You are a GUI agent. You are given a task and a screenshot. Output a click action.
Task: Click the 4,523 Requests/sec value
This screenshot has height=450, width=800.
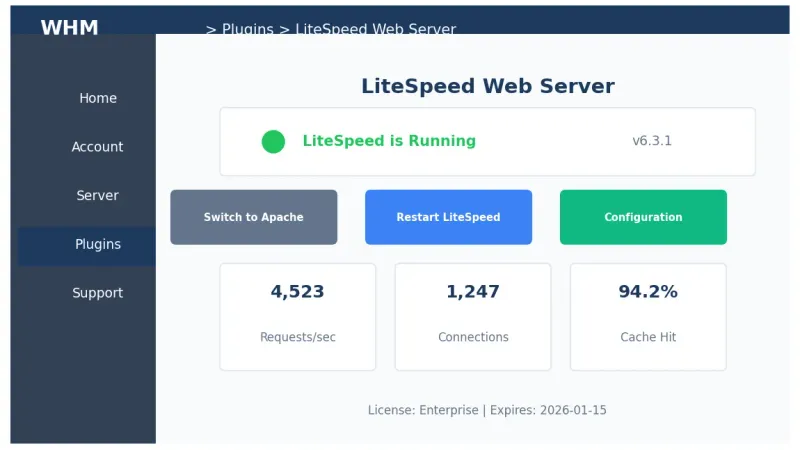297,291
